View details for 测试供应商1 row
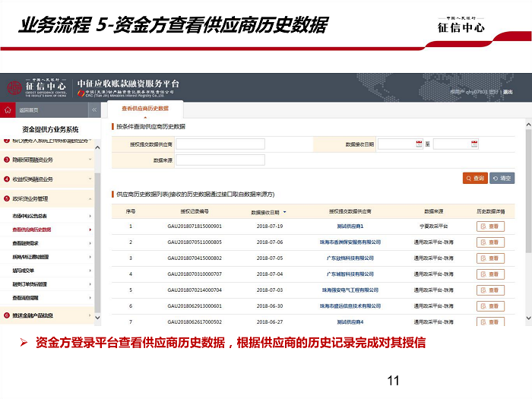The width and height of the screenshot is (532, 399). click(490, 226)
